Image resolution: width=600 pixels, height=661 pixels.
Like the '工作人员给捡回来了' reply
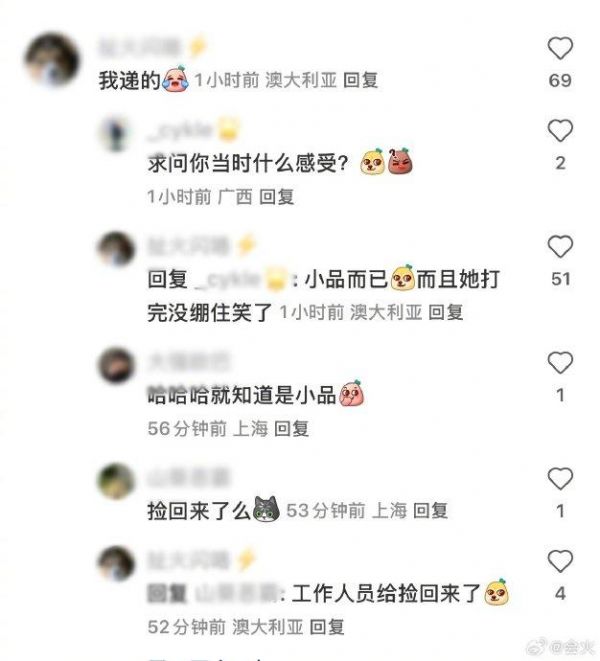pyautogui.click(x=560, y=561)
